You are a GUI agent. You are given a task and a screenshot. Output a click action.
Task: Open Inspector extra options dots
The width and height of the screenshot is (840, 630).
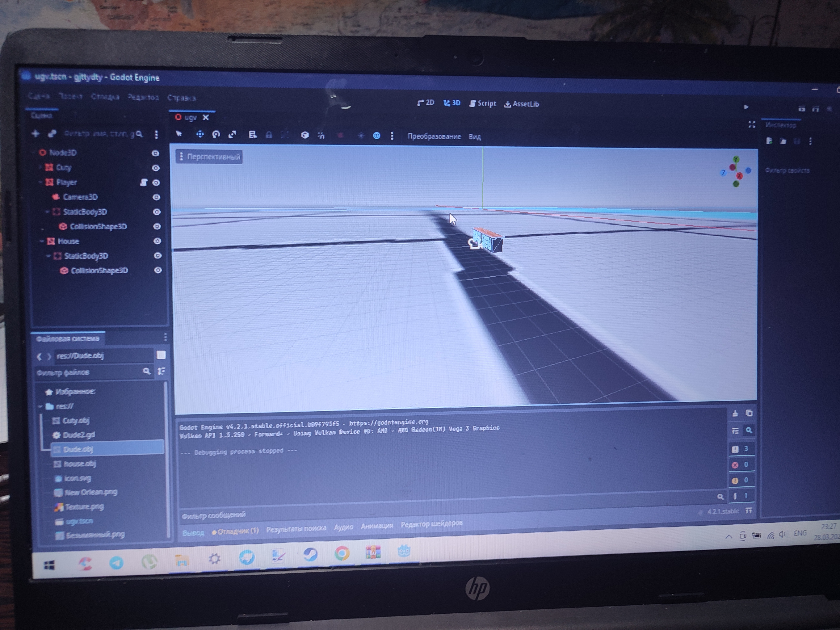(x=810, y=142)
